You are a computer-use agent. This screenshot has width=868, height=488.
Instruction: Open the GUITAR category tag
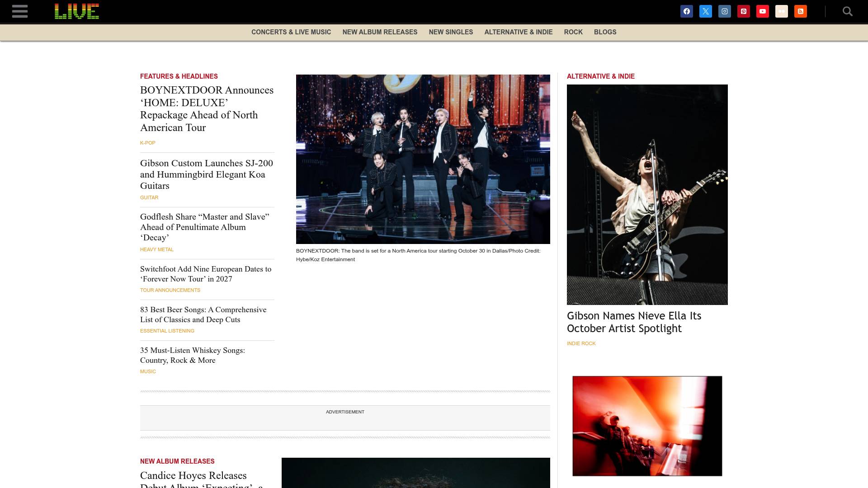pyautogui.click(x=149, y=197)
